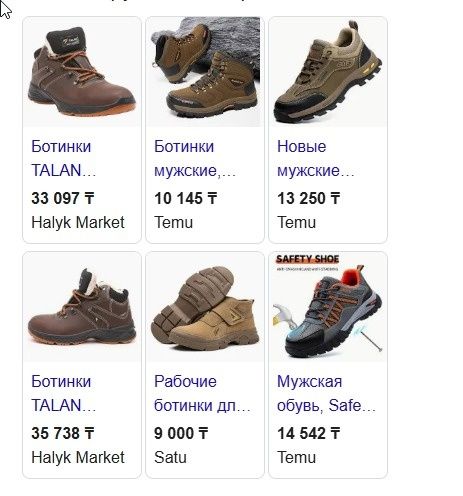
Task: Open the brown TALAN boot image priced 33 097 ₸
Action: [82, 72]
